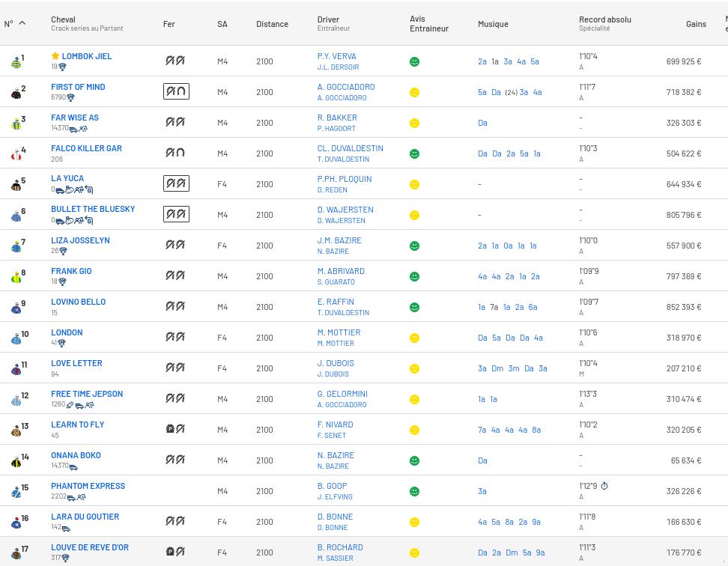Open trainer T. DUVALDESTIN link for LOVINO BELLO

coord(343,313)
